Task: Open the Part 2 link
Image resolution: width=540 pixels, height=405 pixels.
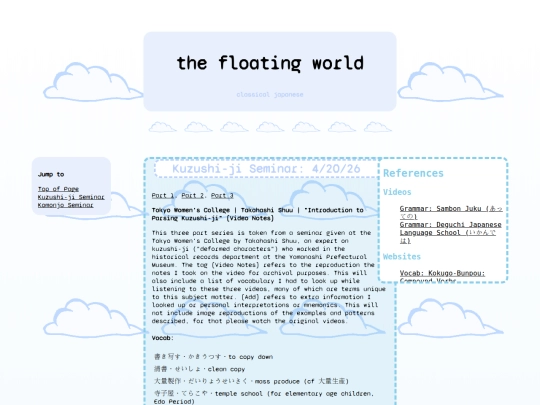Action: 193,195
